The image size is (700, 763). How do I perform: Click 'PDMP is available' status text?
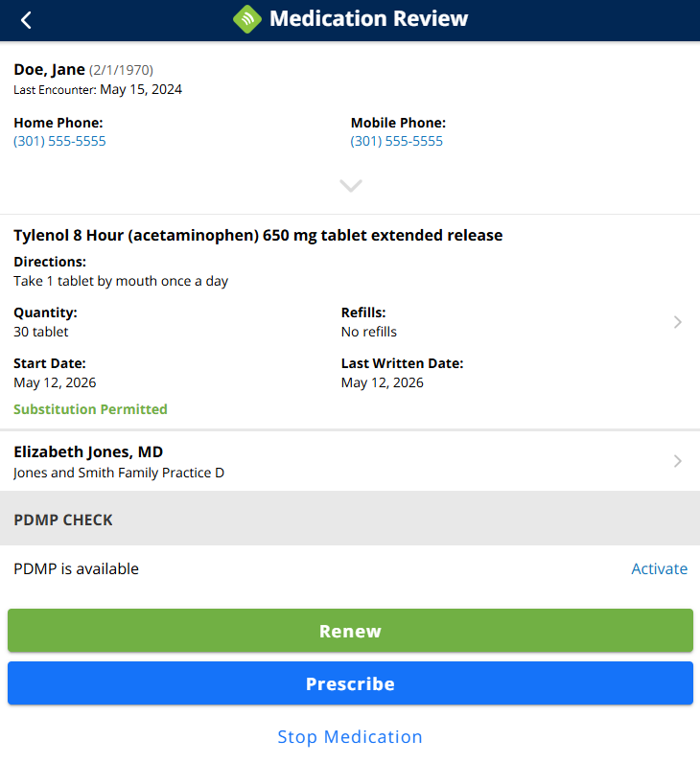pyautogui.click(x=76, y=568)
